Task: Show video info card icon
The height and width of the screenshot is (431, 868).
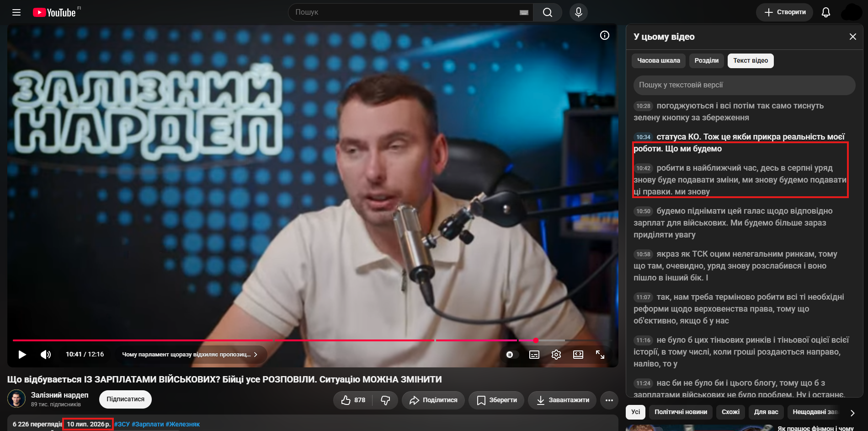Action: coord(604,35)
